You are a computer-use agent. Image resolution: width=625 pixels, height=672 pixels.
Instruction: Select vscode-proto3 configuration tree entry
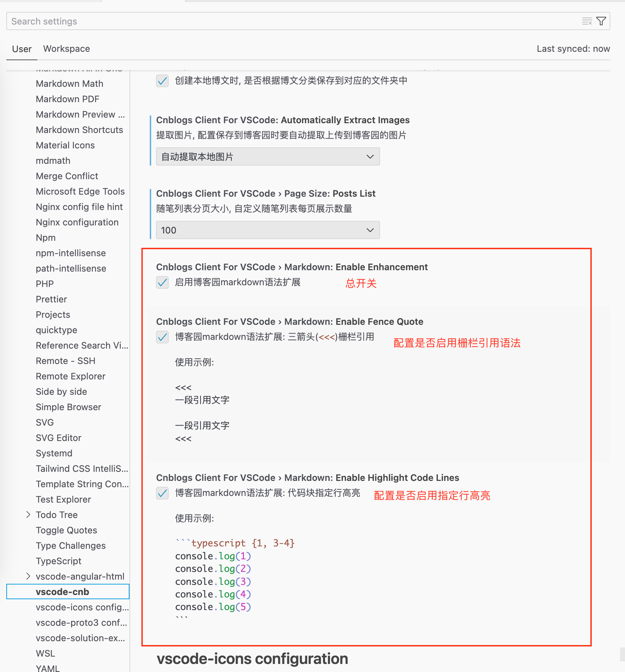pyautogui.click(x=81, y=623)
